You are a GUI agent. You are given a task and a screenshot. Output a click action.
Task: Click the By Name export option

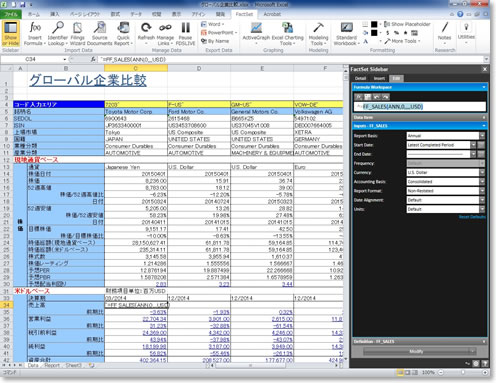click(215, 41)
